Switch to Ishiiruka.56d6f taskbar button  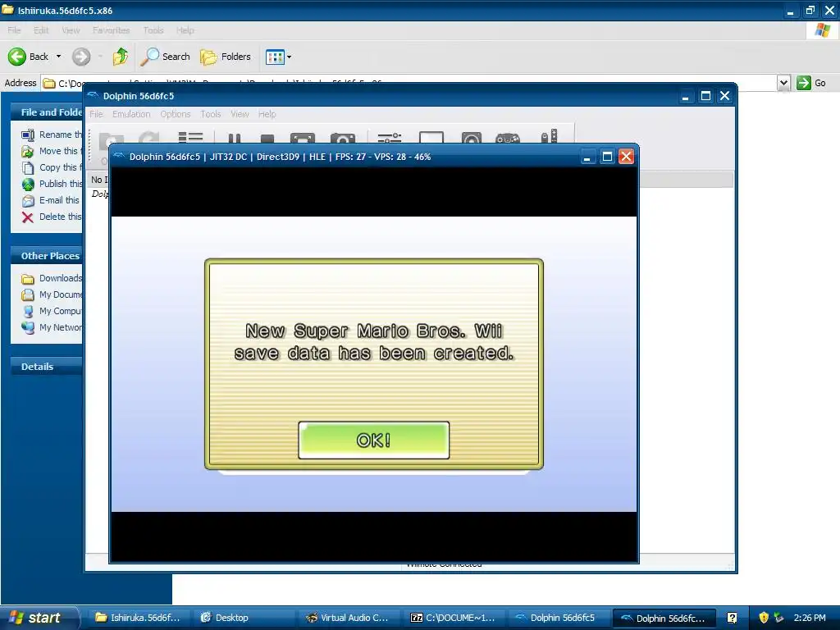138,619
